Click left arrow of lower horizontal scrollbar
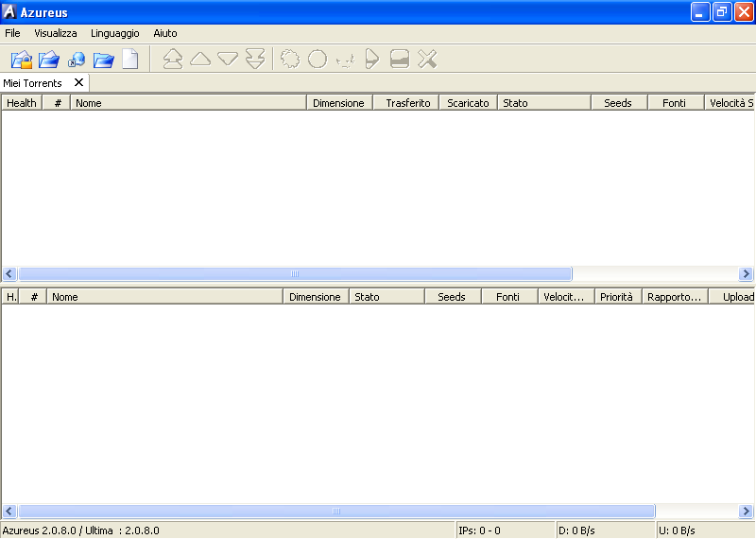The width and height of the screenshot is (756, 539). (9, 512)
